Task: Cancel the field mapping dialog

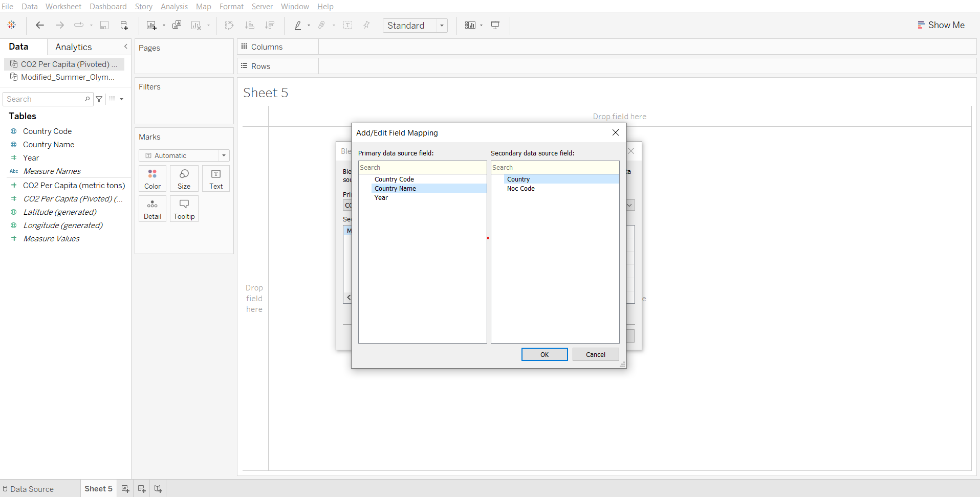Action: 595,354
